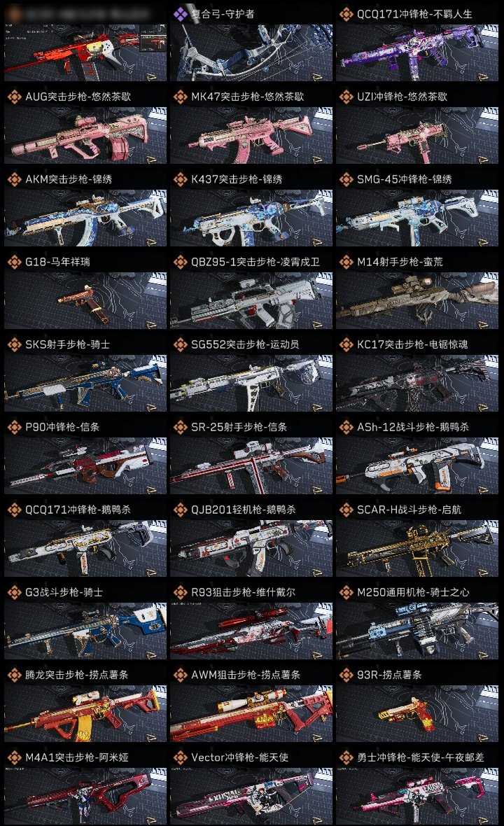The width and height of the screenshot is (504, 826).
Task: Choose the P90冲锋枪-信条 weapon skin image
Action: click(85, 465)
